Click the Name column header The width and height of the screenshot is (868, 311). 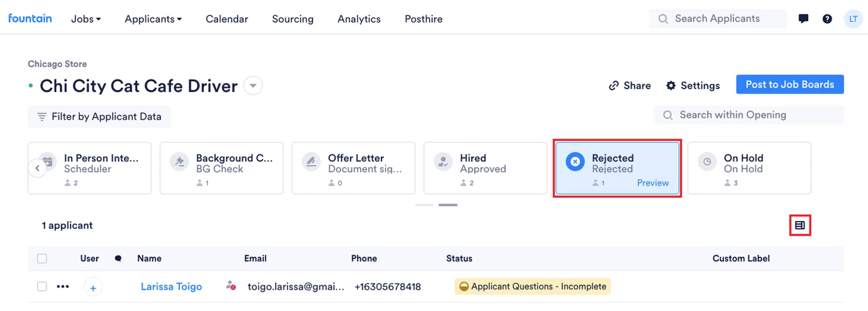coord(149,258)
